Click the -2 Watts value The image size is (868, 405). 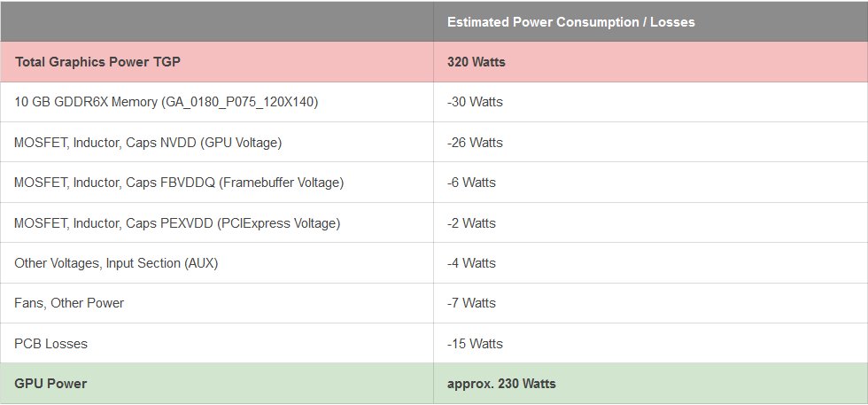point(471,222)
